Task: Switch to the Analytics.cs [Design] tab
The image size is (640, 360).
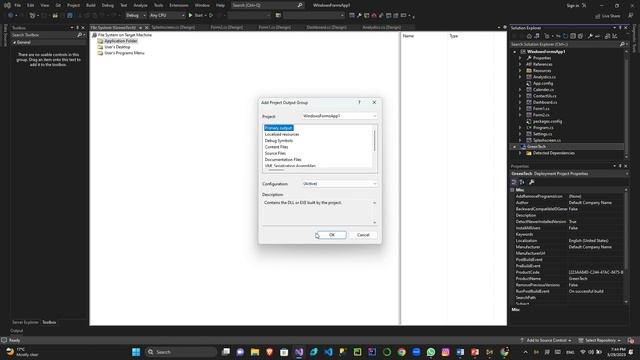Action: pyautogui.click(x=381, y=28)
